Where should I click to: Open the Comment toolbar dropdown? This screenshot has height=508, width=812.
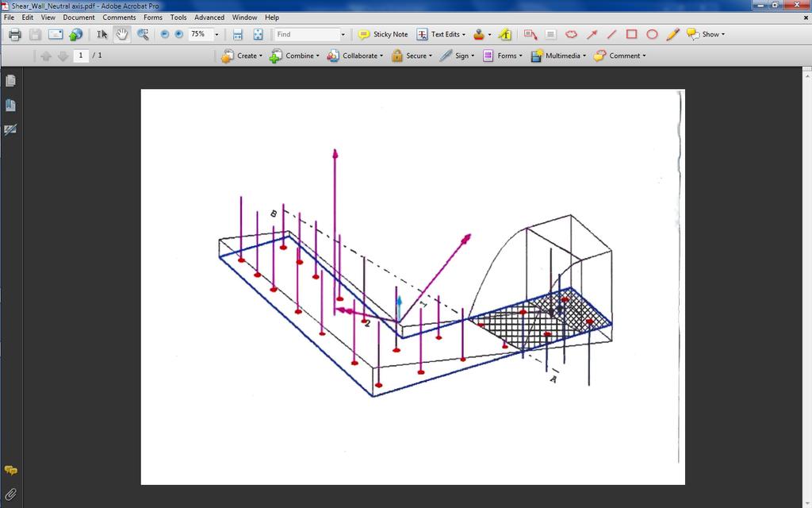pos(620,56)
